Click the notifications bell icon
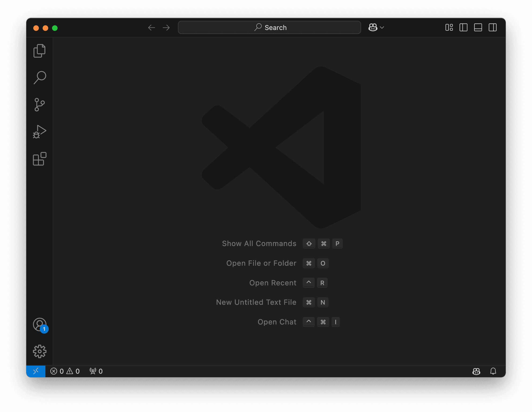This screenshot has height=412, width=532. pyautogui.click(x=494, y=371)
